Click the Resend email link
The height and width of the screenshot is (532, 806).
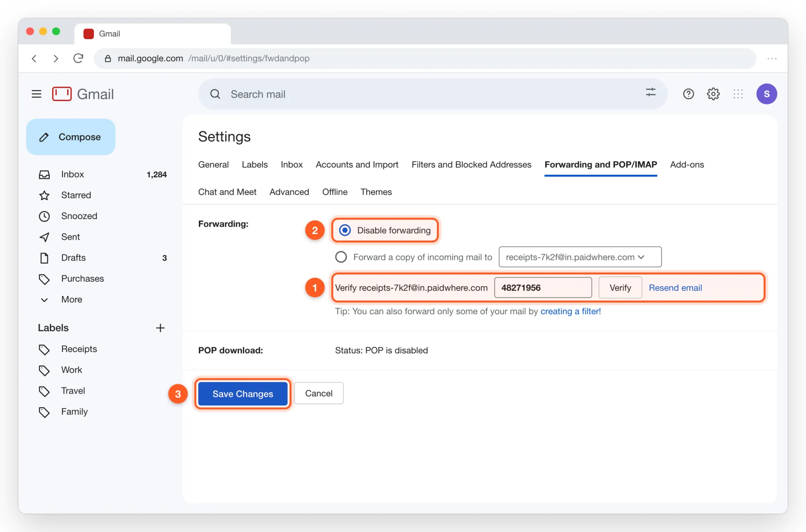(x=675, y=288)
